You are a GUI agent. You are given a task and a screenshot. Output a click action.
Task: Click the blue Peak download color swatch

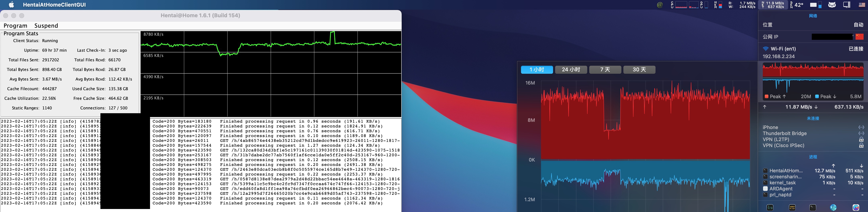pyautogui.click(x=817, y=96)
